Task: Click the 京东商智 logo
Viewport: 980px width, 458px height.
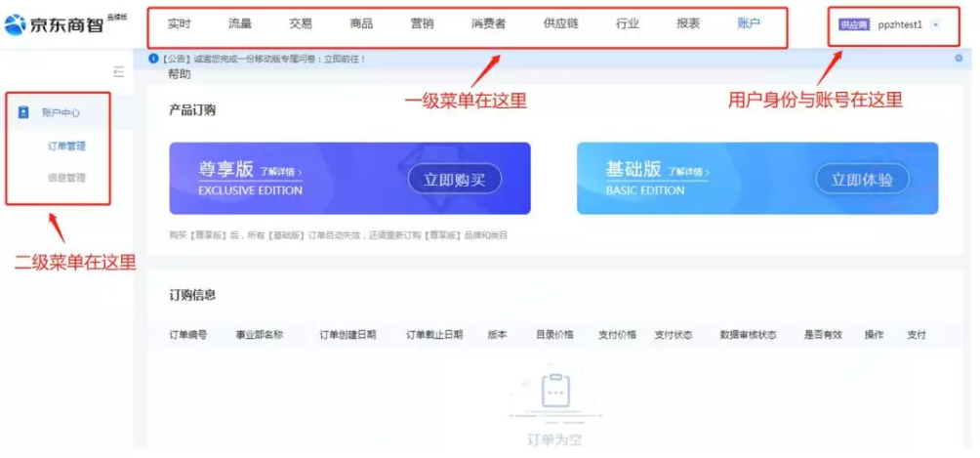Action: pos(65,24)
